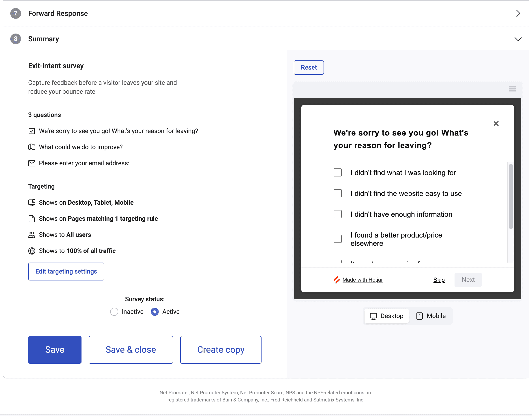The height and width of the screenshot is (416, 532).
Task: Click the Next button in preview
Action: tap(468, 280)
